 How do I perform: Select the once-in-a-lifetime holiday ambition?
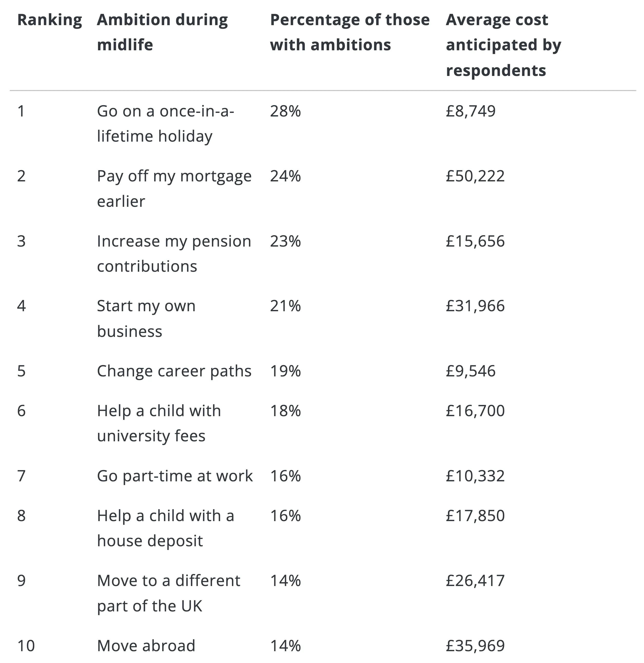[x=165, y=123]
